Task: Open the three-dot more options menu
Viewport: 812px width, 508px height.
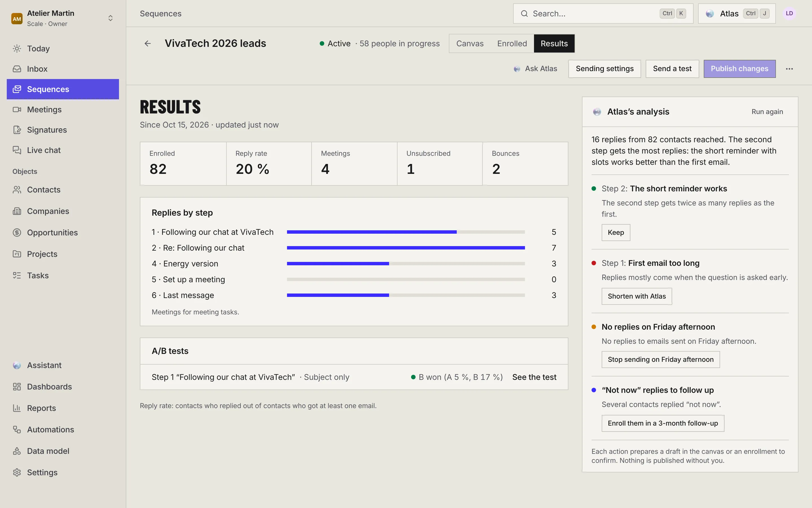Action: pyautogui.click(x=789, y=69)
